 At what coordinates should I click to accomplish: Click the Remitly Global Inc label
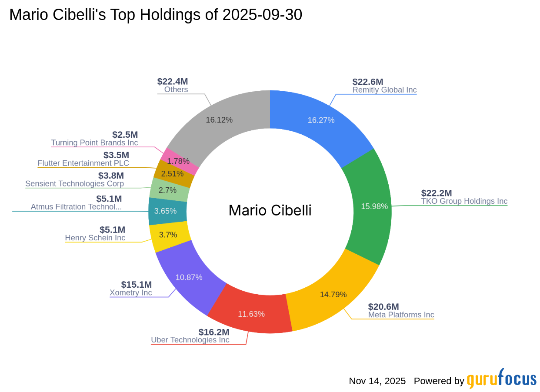click(384, 90)
